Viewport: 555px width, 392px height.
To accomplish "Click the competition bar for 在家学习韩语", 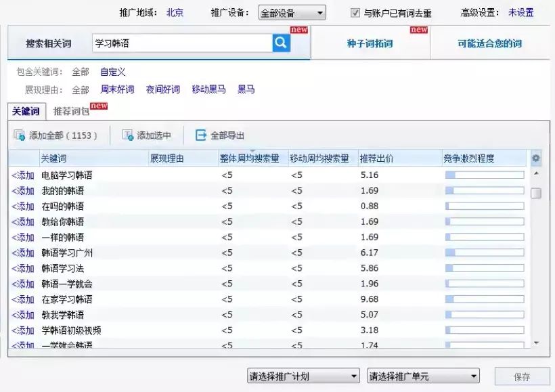I will [485, 299].
